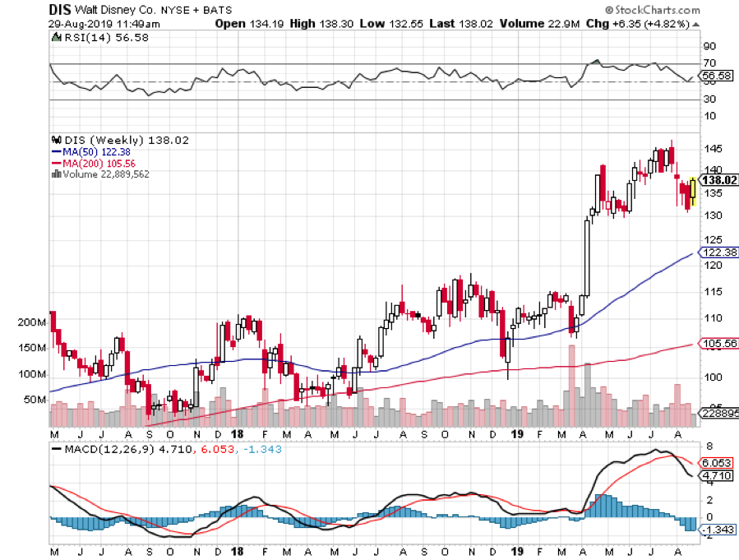Click the bold 18 year marker under price chart
Image resolution: width=739 pixels, height=560 pixels.
238,434
